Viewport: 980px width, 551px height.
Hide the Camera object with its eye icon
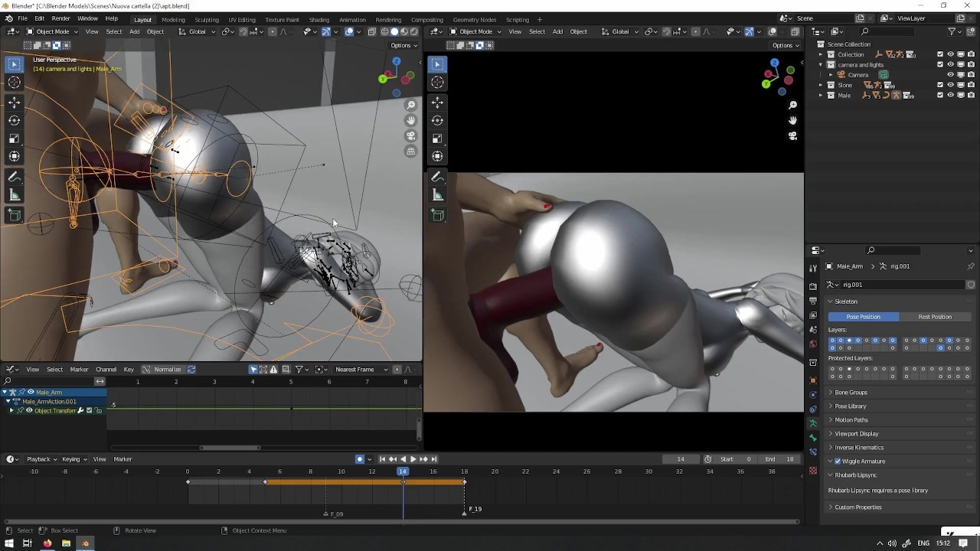pyautogui.click(x=950, y=75)
